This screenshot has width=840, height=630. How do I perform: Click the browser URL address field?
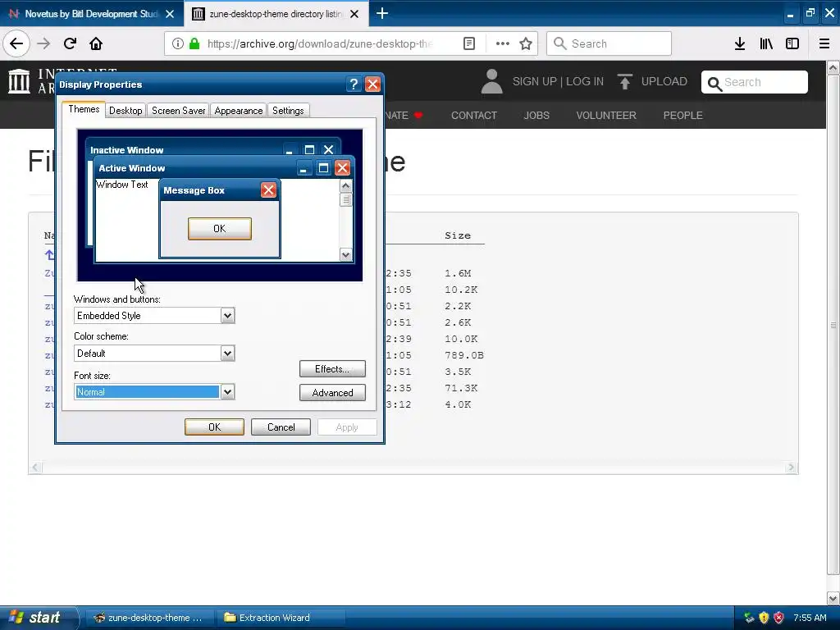click(x=319, y=43)
